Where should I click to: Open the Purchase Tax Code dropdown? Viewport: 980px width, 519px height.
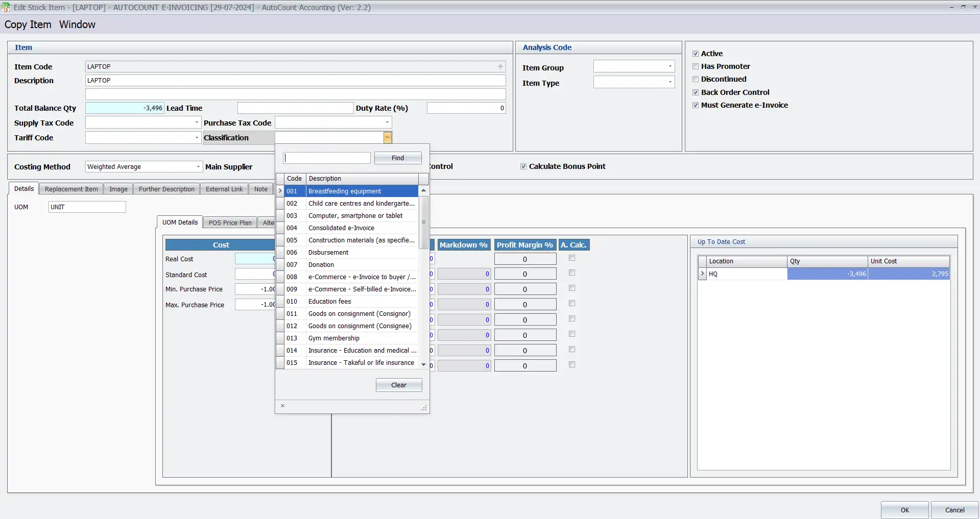coord(387,122)
